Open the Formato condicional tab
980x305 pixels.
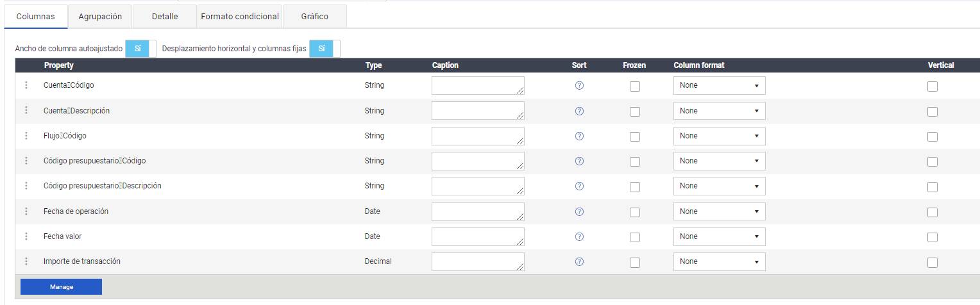point(240,17)
